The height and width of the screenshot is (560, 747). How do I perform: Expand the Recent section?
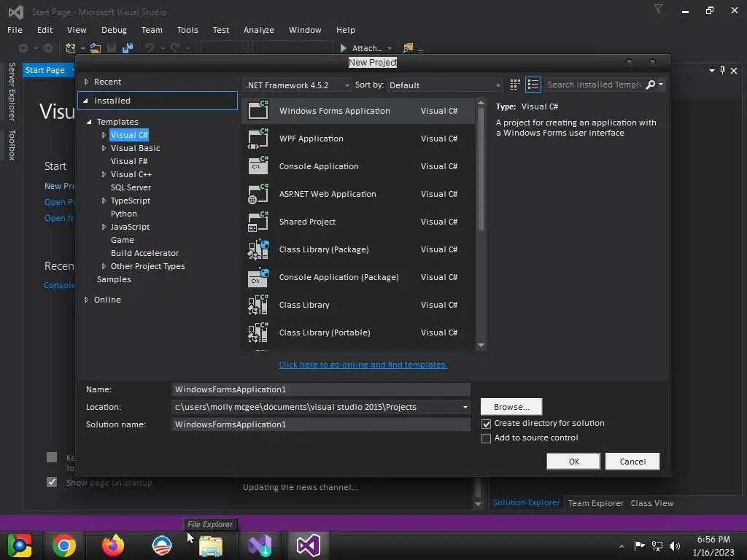click(x=86, y=82)
